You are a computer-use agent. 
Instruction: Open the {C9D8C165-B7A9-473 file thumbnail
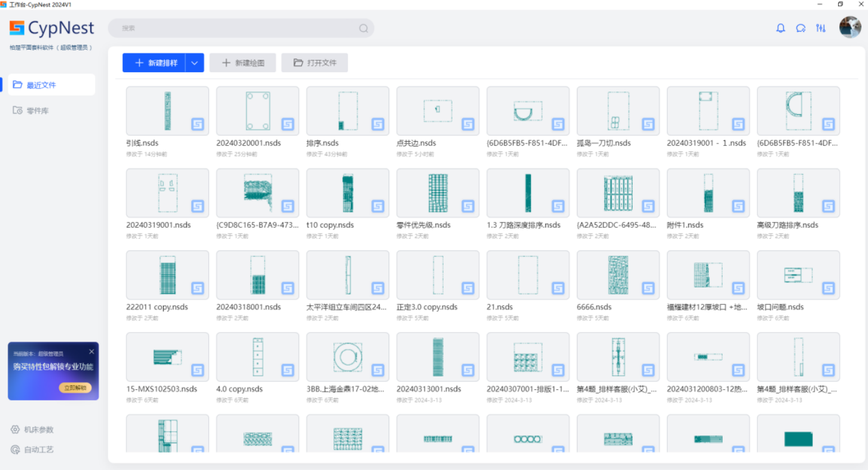[x=258, y=193]
